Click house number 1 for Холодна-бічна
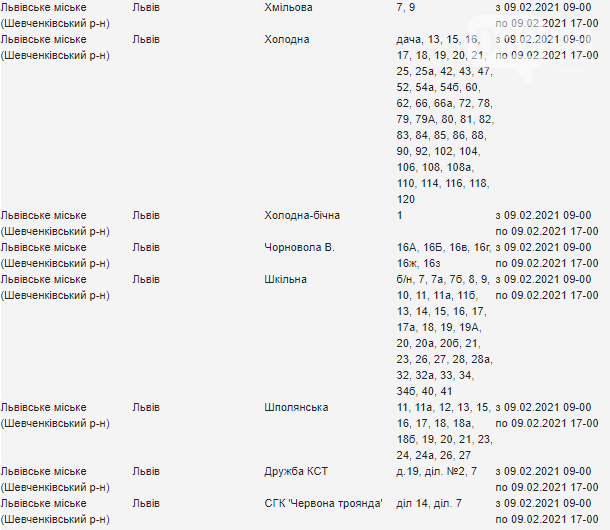Screen dimensions: 610x530 pyautogui.click(x=399, y=215)
